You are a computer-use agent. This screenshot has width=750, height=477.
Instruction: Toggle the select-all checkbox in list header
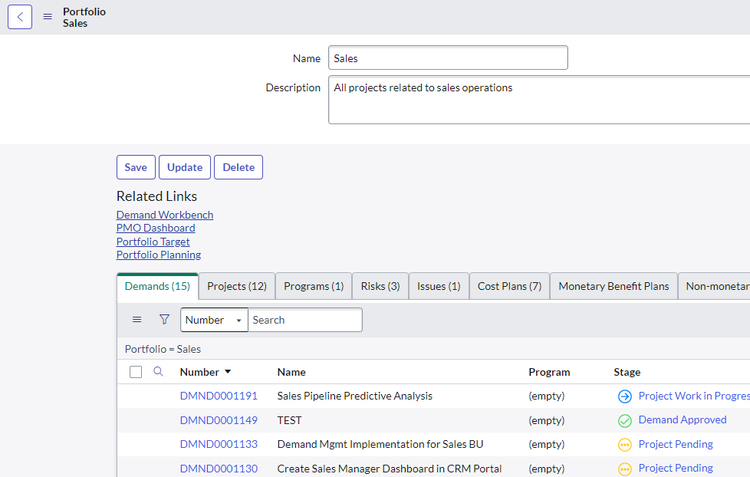(136, 372)
